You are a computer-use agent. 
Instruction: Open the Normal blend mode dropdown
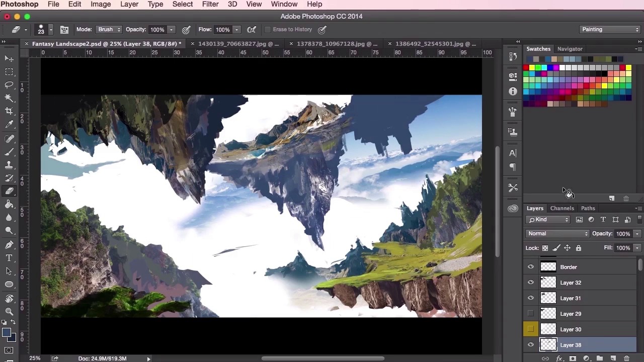coord(557,234)
